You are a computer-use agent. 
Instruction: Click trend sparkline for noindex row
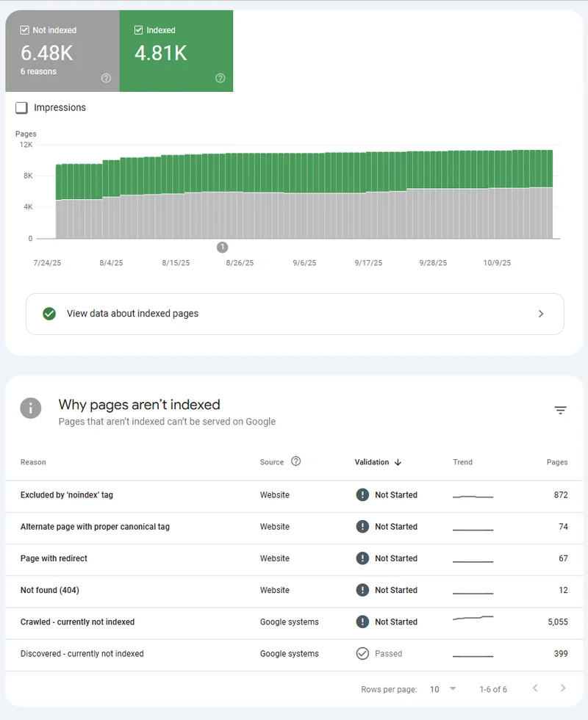click(x=473, y=497)
